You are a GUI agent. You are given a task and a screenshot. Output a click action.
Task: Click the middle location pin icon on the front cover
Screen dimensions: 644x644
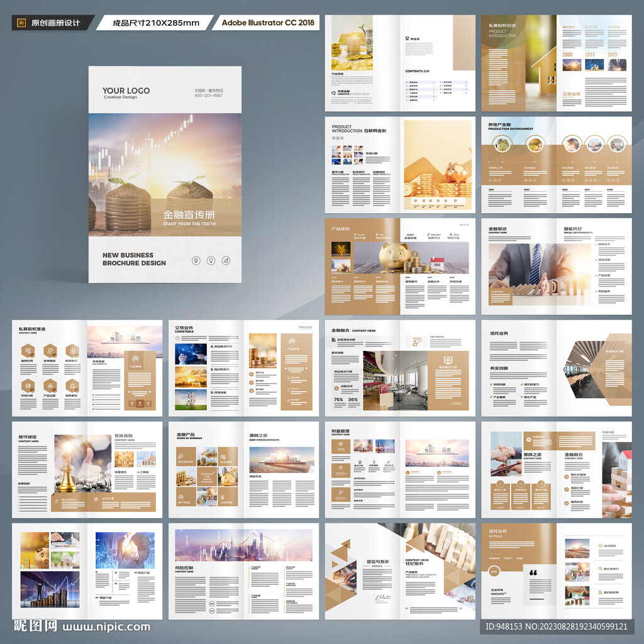tap(211, 260)
